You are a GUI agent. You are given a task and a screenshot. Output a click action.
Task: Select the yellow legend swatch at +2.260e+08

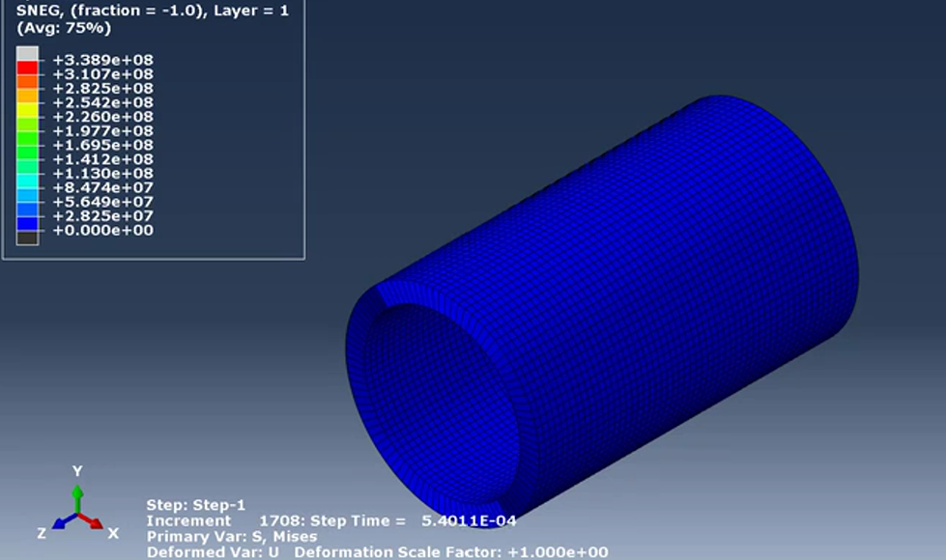click(x=27, y=110)
